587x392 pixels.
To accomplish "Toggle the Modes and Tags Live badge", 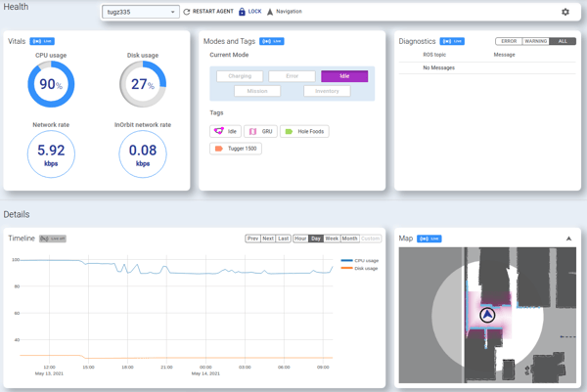I will coord(272,41).
